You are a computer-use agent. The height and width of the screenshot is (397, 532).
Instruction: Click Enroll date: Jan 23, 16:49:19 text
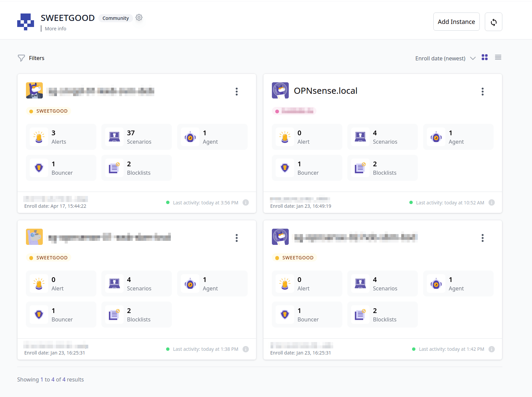click(x=301, y=206)
